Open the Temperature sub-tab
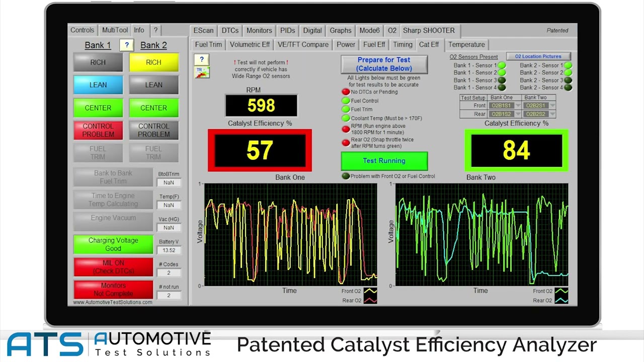The width and height of the screenshot is (644, 362). pos(466,45)
